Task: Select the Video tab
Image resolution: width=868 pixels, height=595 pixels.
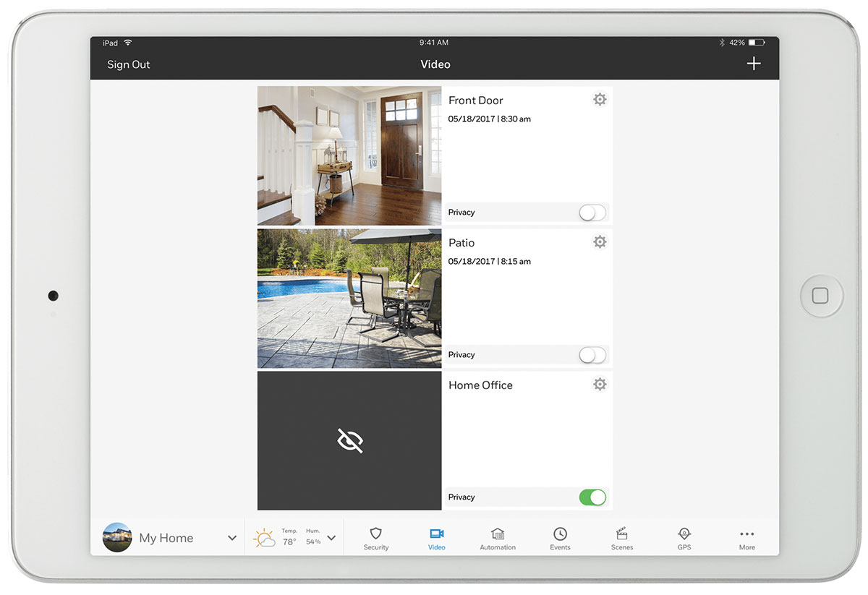Action: pyautogui.click(x=437, y=539)
